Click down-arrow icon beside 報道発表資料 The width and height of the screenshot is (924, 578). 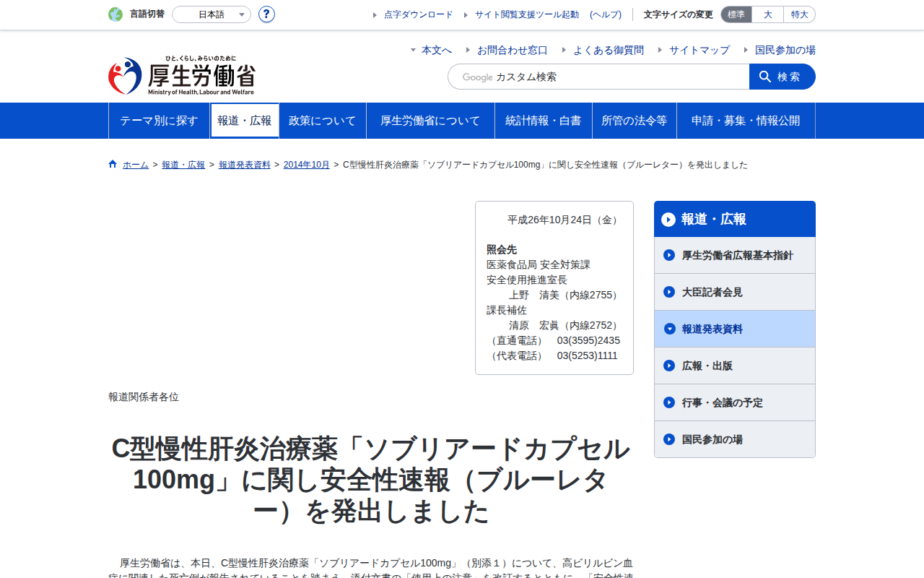tap(669, 329)
